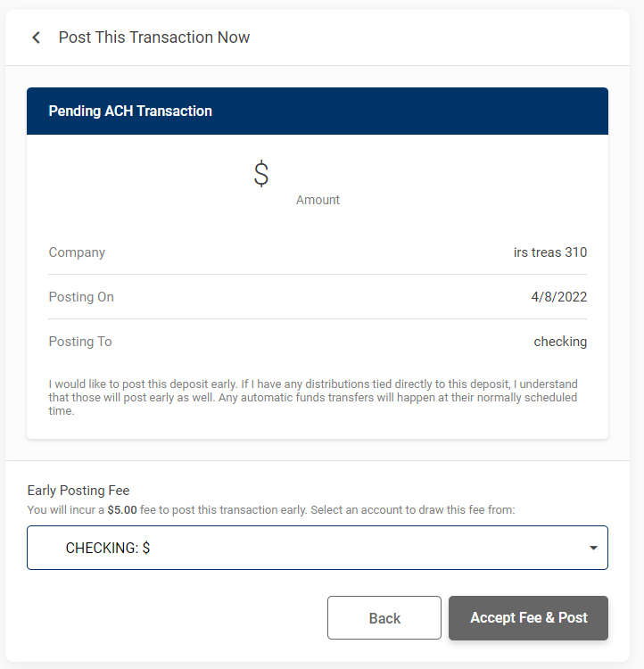Image resolution: width=644 pixels, height=669 pixels.
Task: Select the Pending ACH Transaction header
Action: tap(130, 111)
